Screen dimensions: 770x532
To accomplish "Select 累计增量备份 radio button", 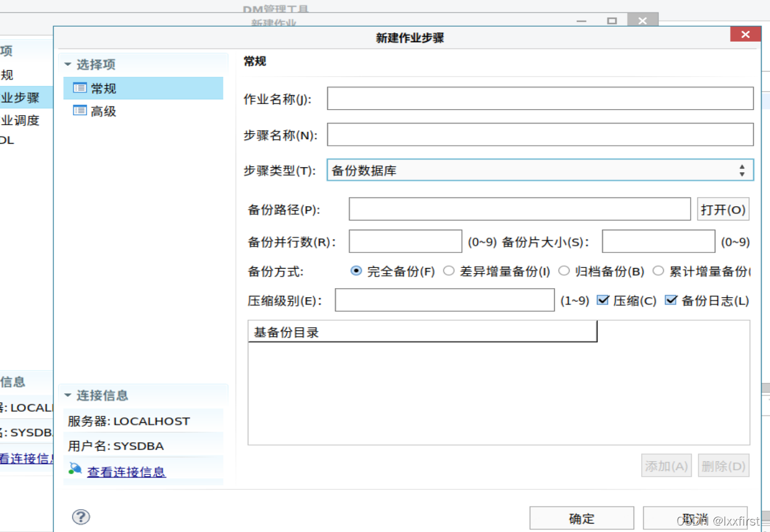I will (x=659, y=271).
